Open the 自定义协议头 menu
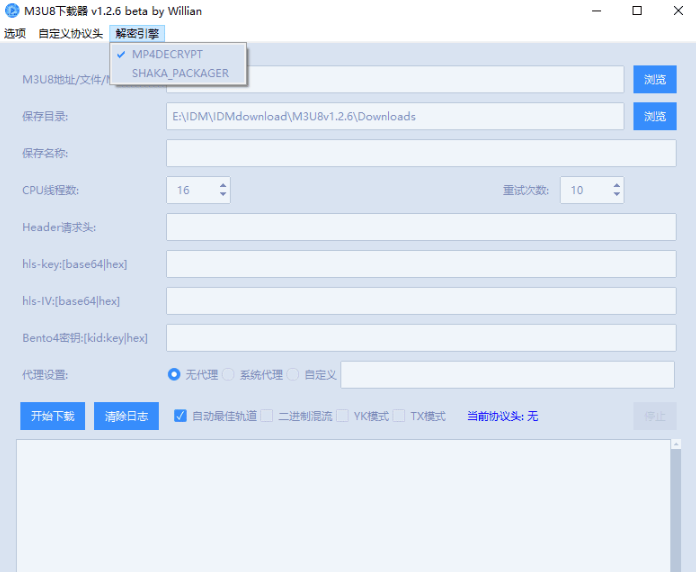The height and width of the screenshot is (572, 696). point(70,33)
